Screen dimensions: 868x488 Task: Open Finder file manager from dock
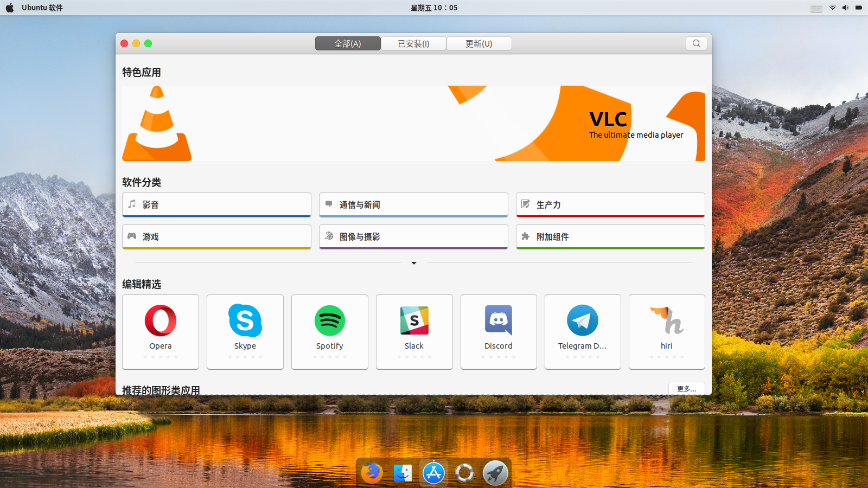click(403, 473)
